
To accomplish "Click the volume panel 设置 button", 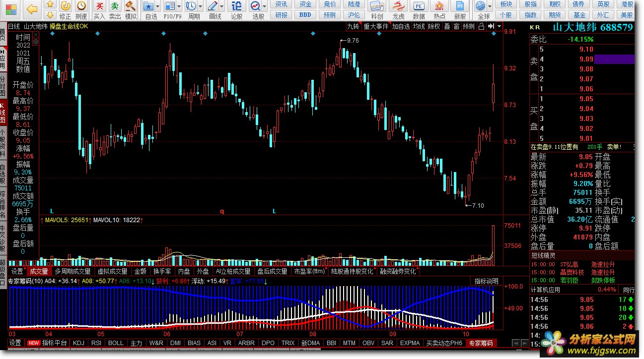I will point(17,271).
